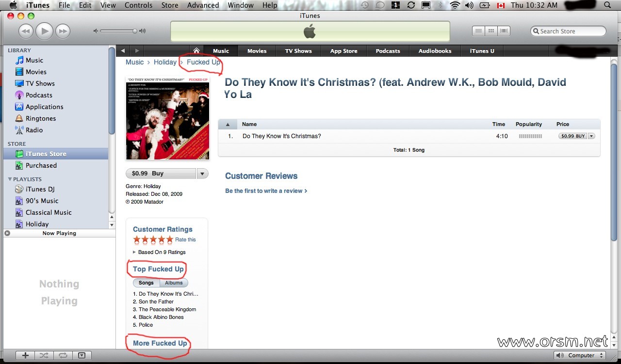Click the add playlist plus button
The height and width of the screenshot is (364, 621).
25,355
